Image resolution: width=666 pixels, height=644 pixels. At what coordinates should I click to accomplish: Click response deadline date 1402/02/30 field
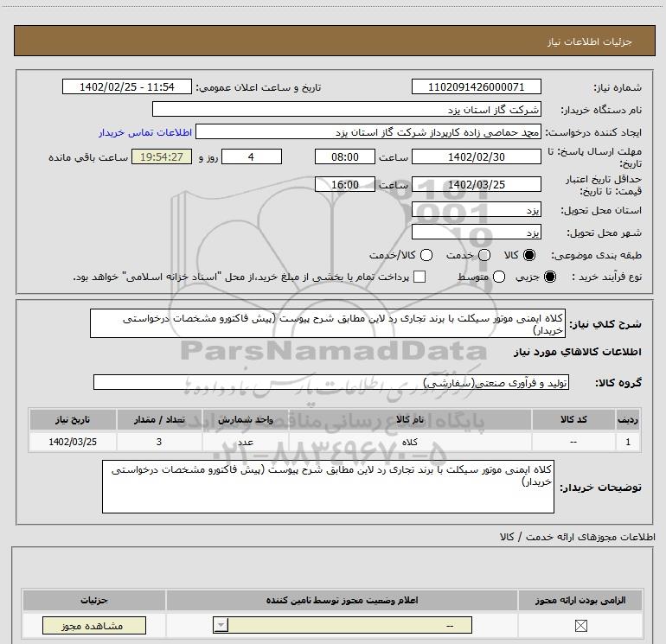click(x=476, y=156)
